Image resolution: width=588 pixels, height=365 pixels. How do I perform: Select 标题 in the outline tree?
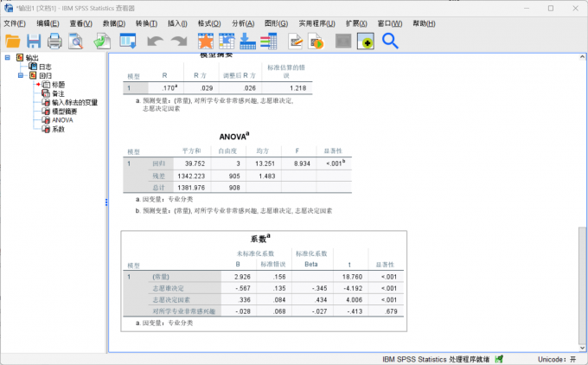point(58,85)
